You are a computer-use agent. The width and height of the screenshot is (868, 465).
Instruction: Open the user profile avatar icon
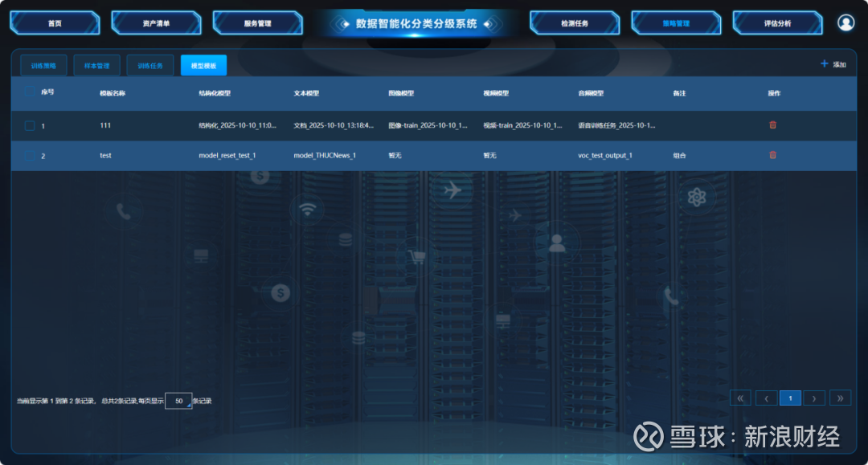[x=845, y=22]
